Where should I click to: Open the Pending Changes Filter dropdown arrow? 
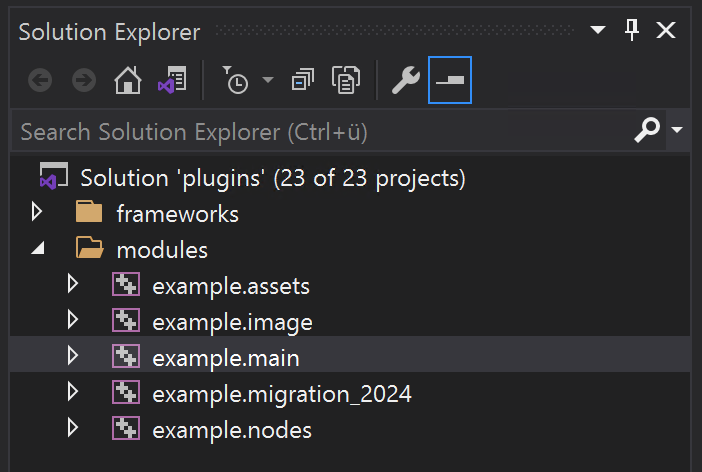coord(268,81)
